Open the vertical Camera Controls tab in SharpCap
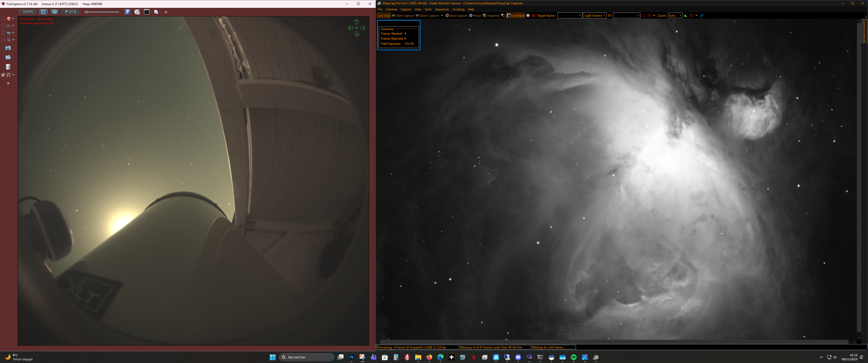The height and width of the screenshot is (363, 868). coord(864,31)
